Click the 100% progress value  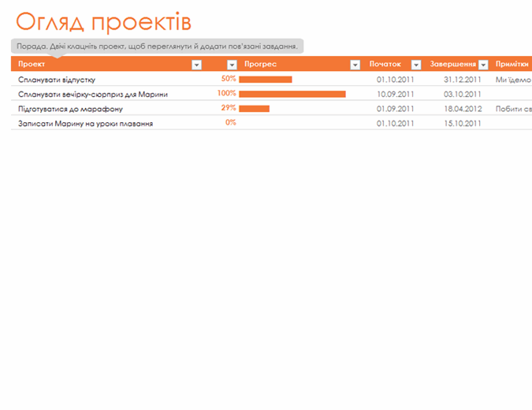tap(227, 93)
